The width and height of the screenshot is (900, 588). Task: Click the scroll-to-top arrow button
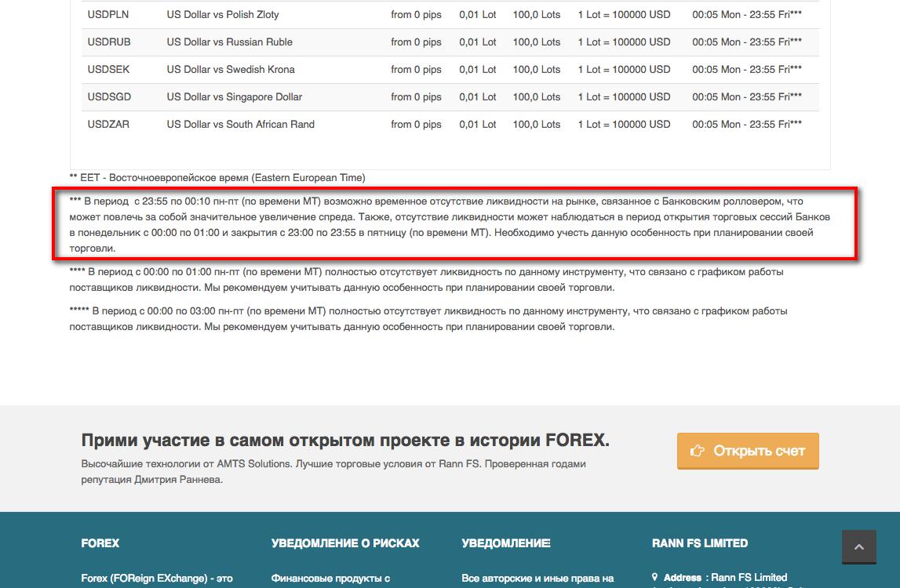coord(858,546)
